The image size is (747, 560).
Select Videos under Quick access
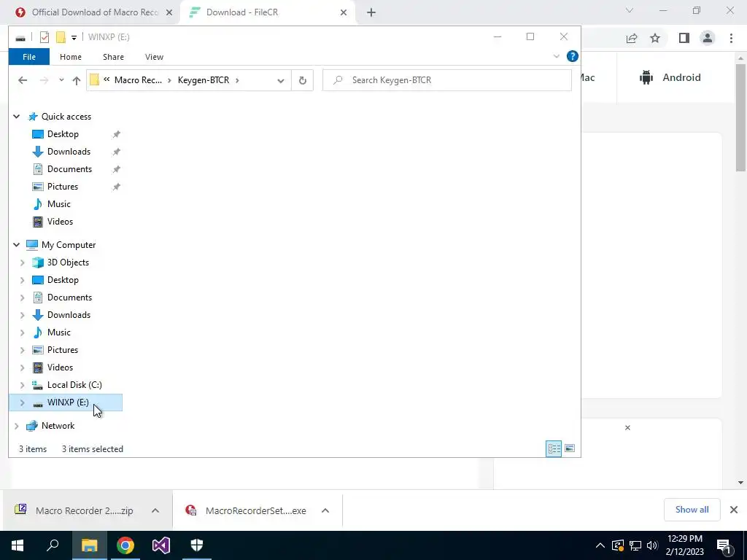pyautogui.click(x=60, y=222)
